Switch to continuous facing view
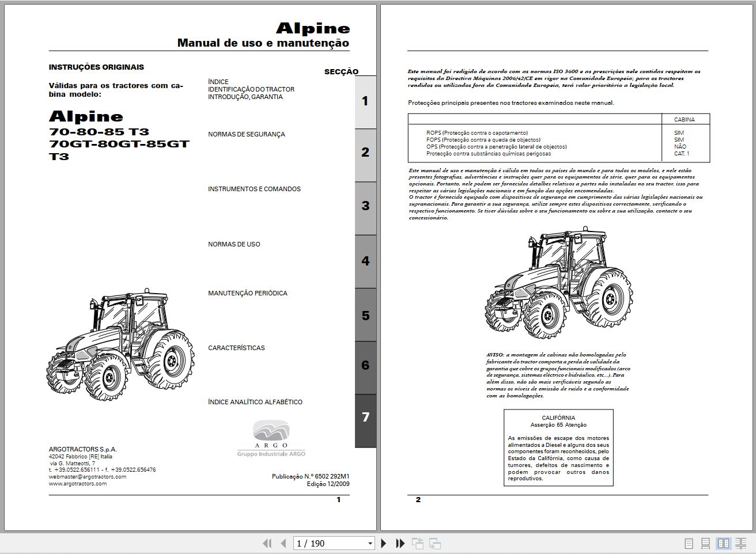The height and width of the screenshot is (554, 756). (x=741, y=543)
